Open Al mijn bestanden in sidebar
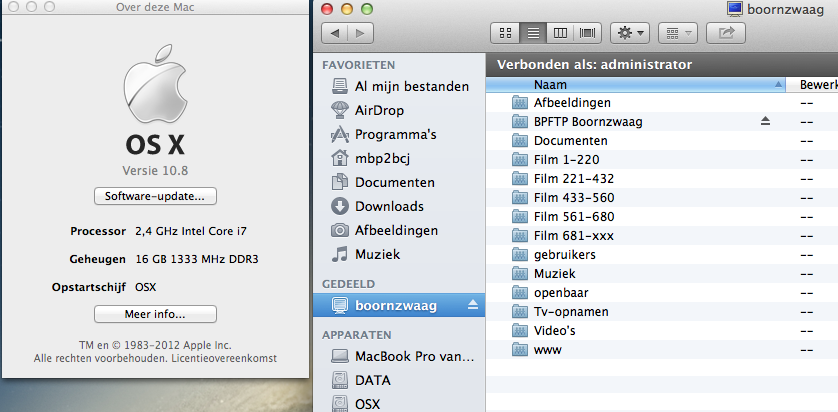Viewport: 838px width, 412px height. (x=399, y=86)
